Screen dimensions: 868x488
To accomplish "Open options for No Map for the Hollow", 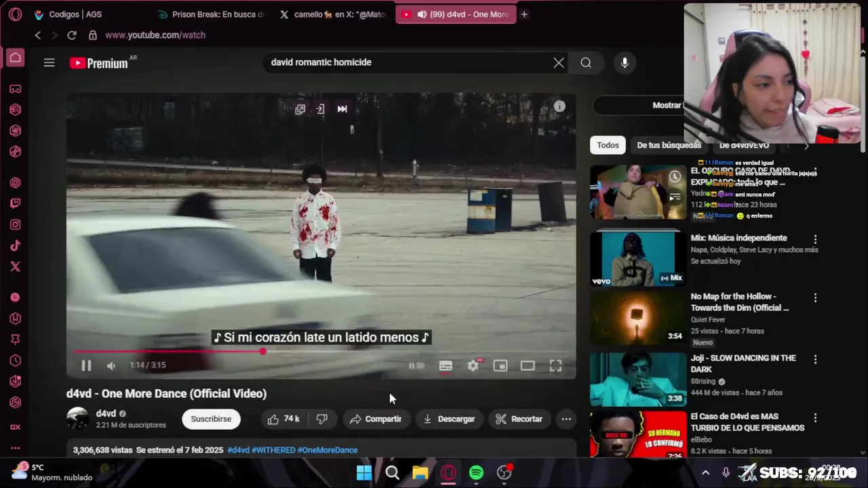I will [815, 298].
